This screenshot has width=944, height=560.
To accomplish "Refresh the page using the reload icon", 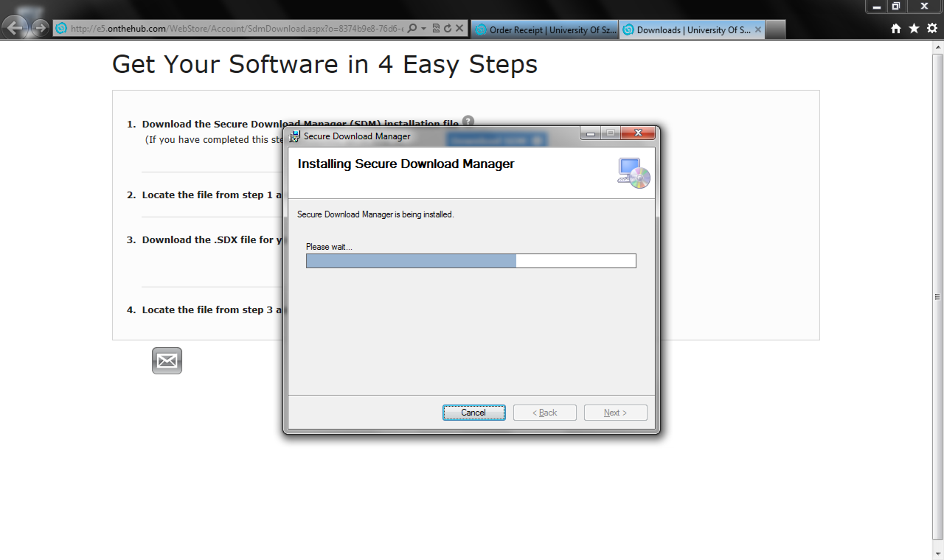I will point(447,29).
